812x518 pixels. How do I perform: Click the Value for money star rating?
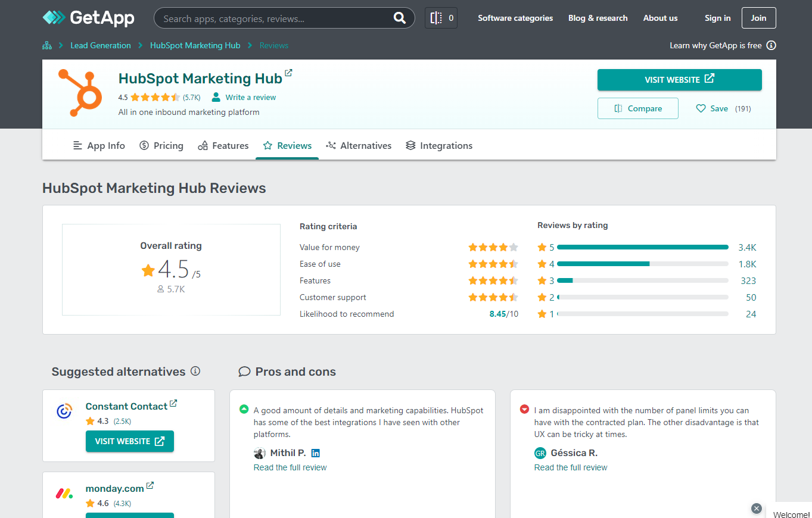[493, 247]
